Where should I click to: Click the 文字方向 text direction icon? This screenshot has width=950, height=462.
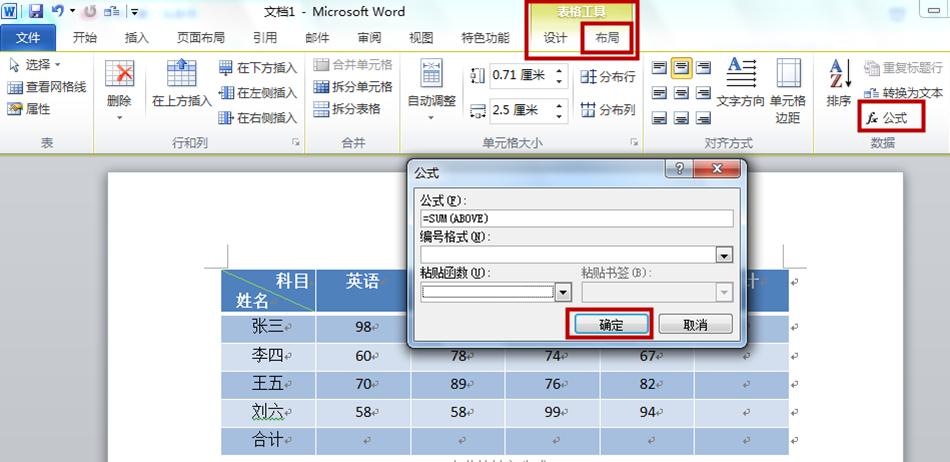click(x=741, y=73)
